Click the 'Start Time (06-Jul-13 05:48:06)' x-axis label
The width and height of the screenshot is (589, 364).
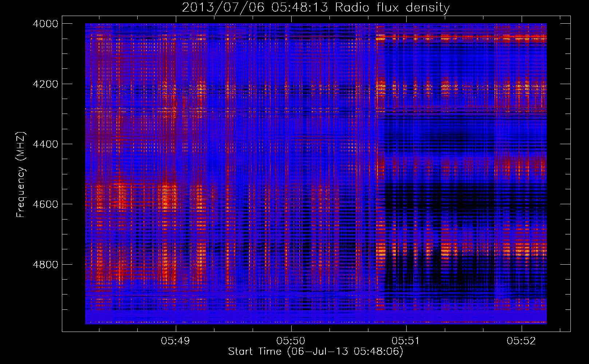click(316, 352)
